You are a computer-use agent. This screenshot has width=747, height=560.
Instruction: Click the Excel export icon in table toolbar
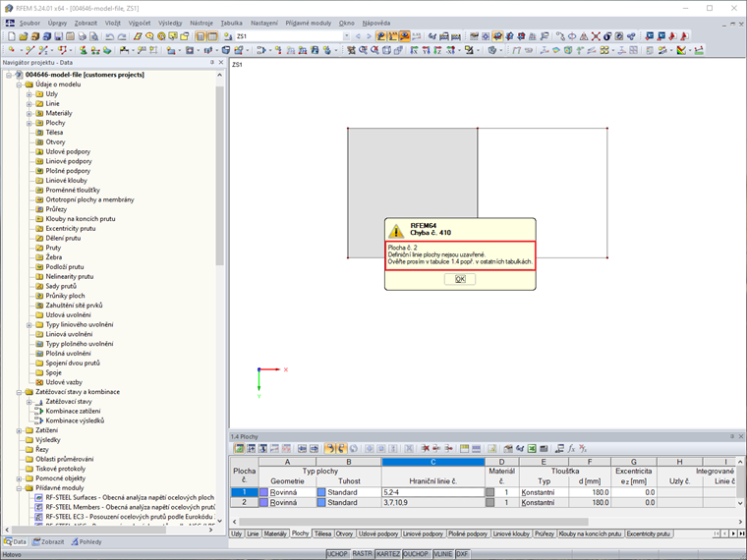(x=532, y=449)
